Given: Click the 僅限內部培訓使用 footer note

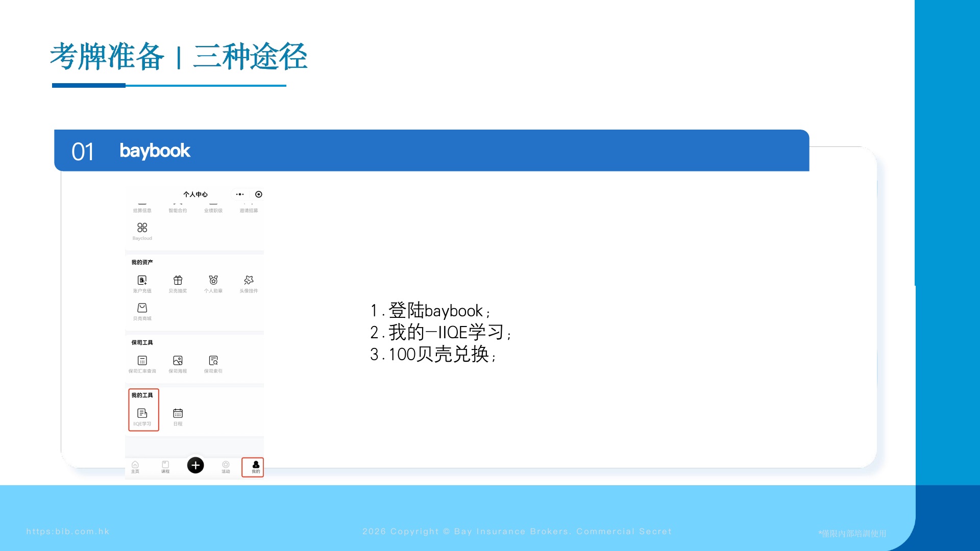Looking at the screenshot, I should 852,534.
